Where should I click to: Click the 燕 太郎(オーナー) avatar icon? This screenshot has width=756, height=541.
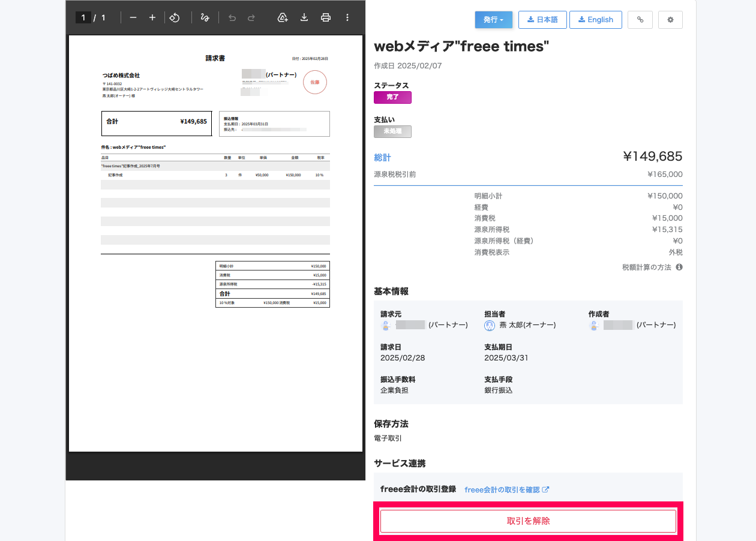click(490, 325)
